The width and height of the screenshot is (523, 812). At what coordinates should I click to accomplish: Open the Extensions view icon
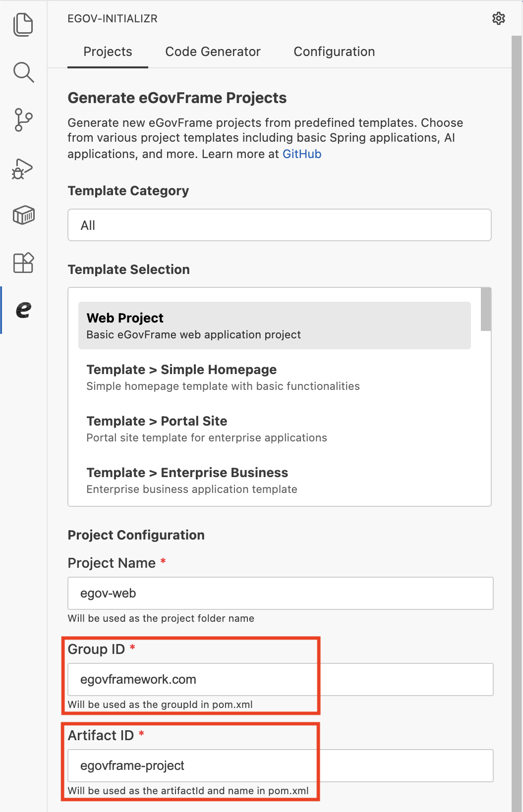tap(23, 263)
